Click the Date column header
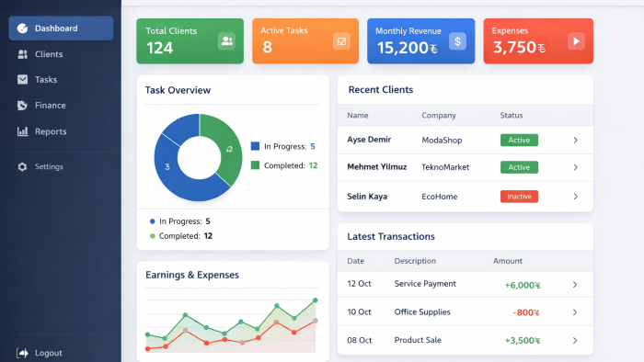 pyautogui.click(x=356, y=261)
